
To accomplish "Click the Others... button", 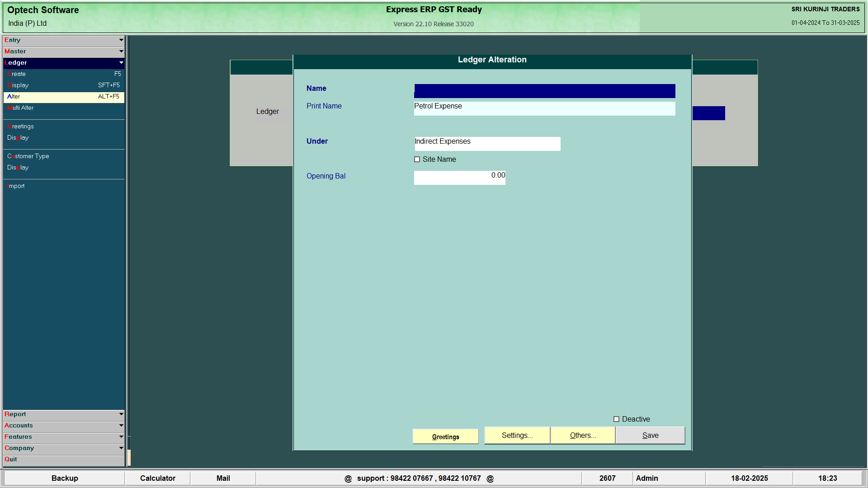I will 583,436.
